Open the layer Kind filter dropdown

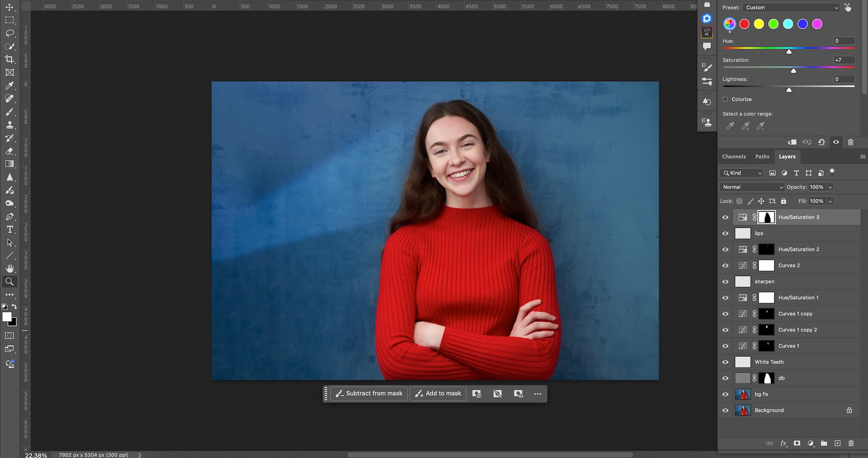[741, 173]
